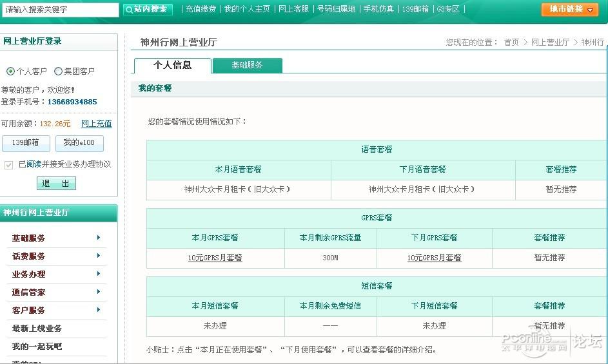Viewport: 608px width, 364px height.
Task: Open 最新上线业务 sidebar item
Action: pyautogui.click(x=37, y=329)
